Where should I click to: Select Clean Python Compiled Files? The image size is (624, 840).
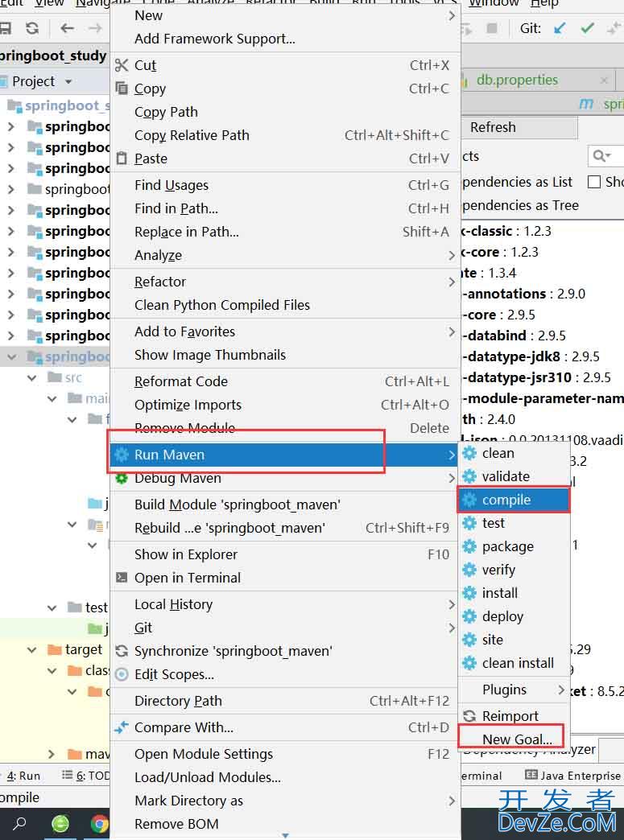click(285, 306)
